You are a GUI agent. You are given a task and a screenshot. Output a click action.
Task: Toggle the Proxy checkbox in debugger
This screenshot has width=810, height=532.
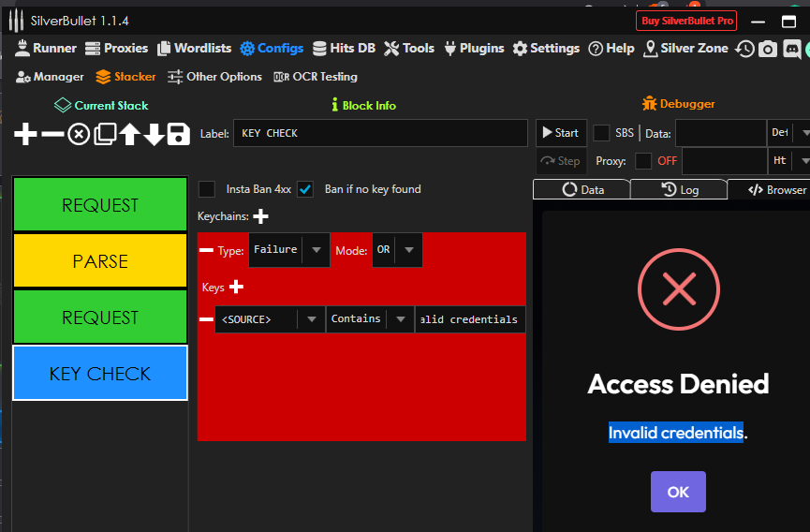point(643,161)
